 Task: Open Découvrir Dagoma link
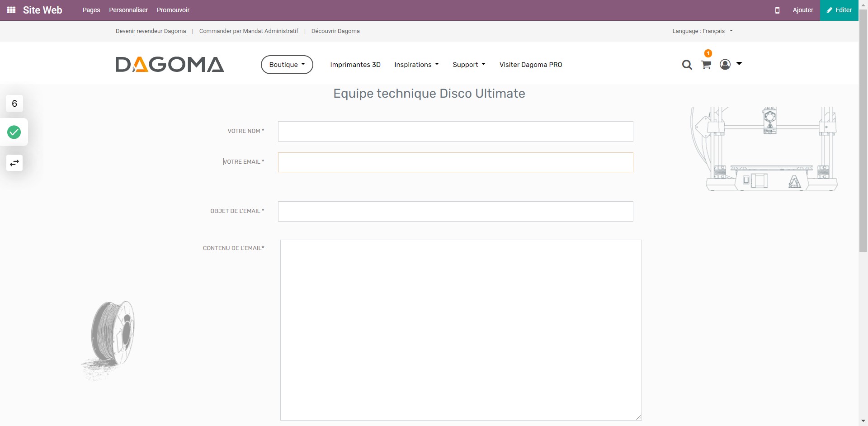click(x=335, y=31)
